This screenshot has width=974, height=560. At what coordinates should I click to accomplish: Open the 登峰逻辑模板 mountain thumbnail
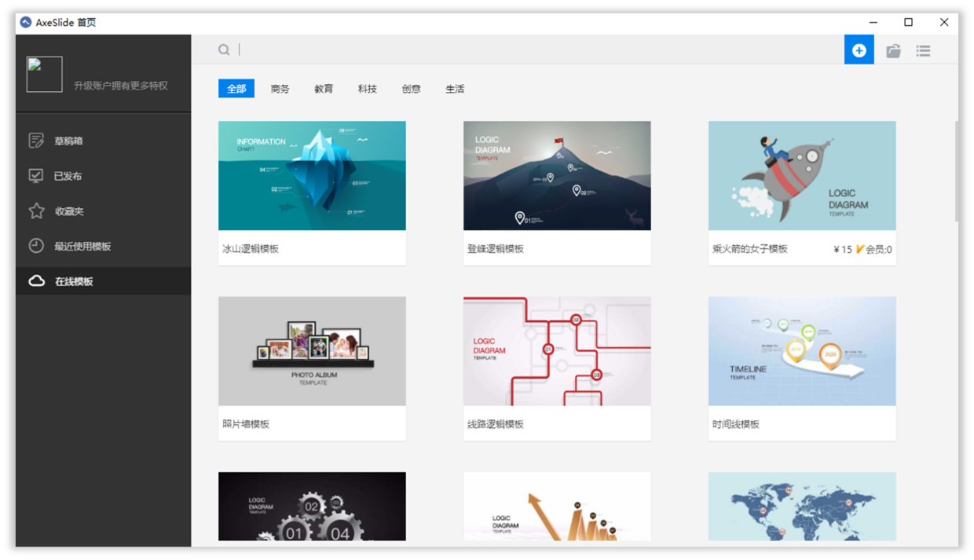point(557,176)
